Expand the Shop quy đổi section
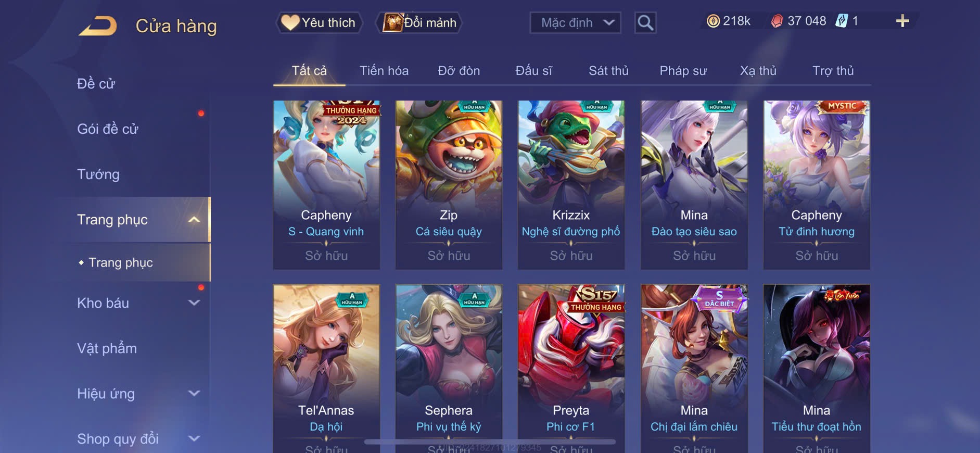 point(194,438)
